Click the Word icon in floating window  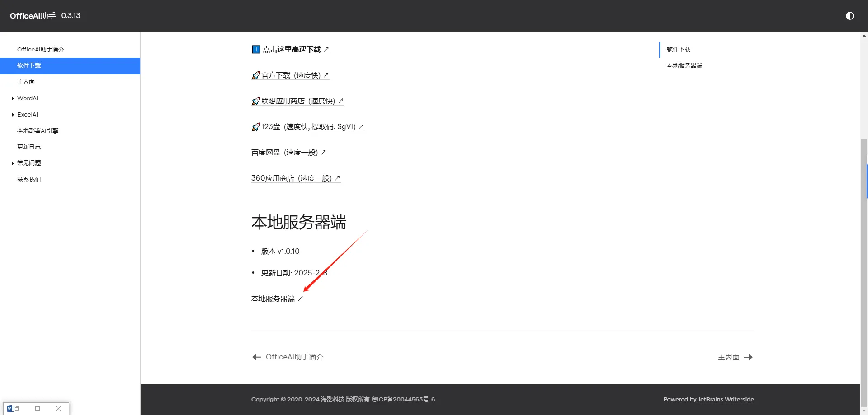(x=11, y=409)
